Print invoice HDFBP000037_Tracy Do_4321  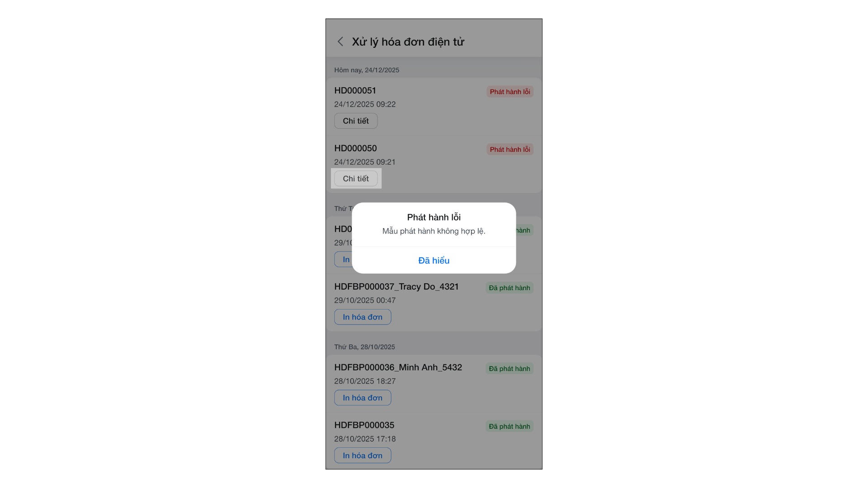point(363,317)
